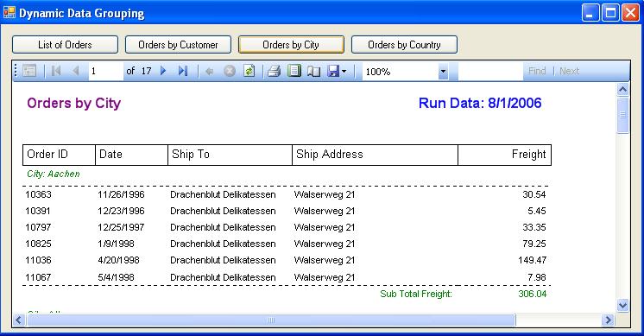Show Orders by Country report

[404, 44]
